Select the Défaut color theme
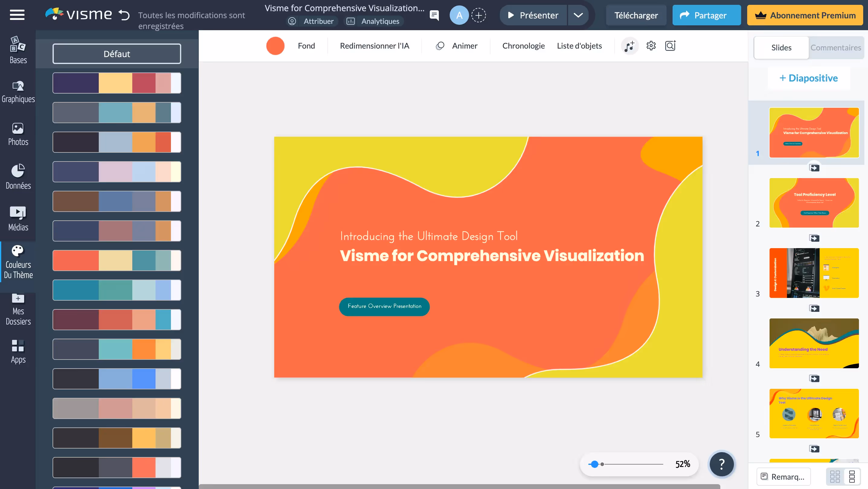This screenshot has height=489, width=868. [x=117, y=54]
